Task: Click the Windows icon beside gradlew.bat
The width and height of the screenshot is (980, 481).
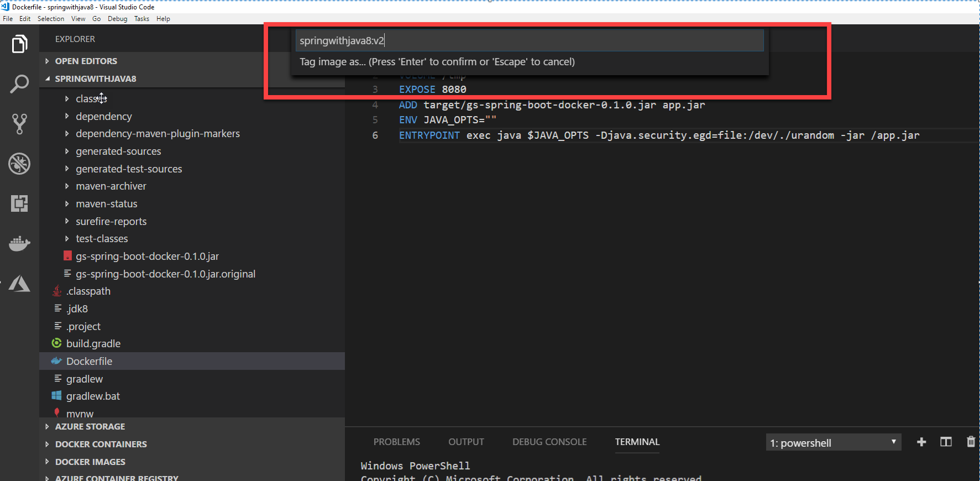Action: (56, 396)
